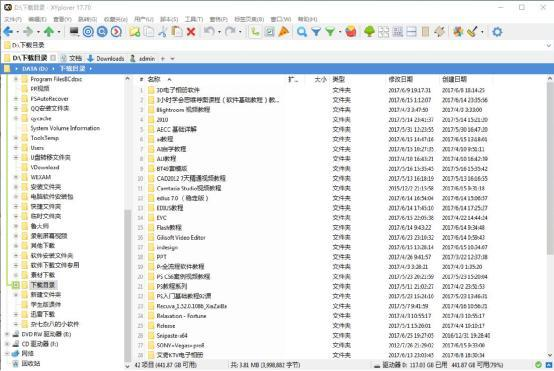554x371 pixels.
Task: Open the address bar dropdown arrow
Action: tap(549, 45)
